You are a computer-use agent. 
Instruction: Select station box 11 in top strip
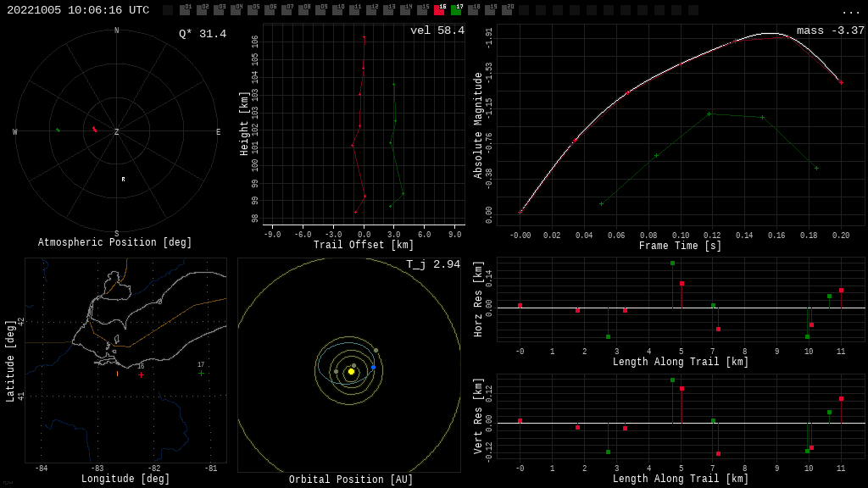tap(354, 10)
